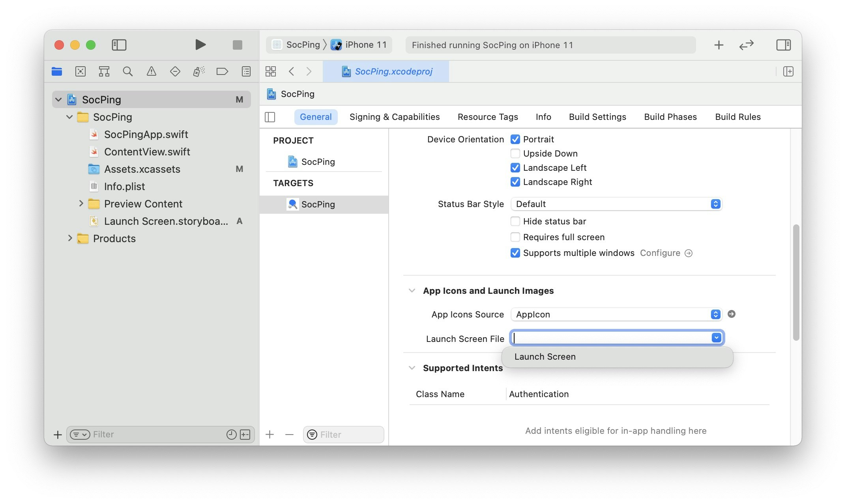This screenshot has width=846, height=504.
Task: Show the Breakpoint navigator
Action: pos(223,71)
